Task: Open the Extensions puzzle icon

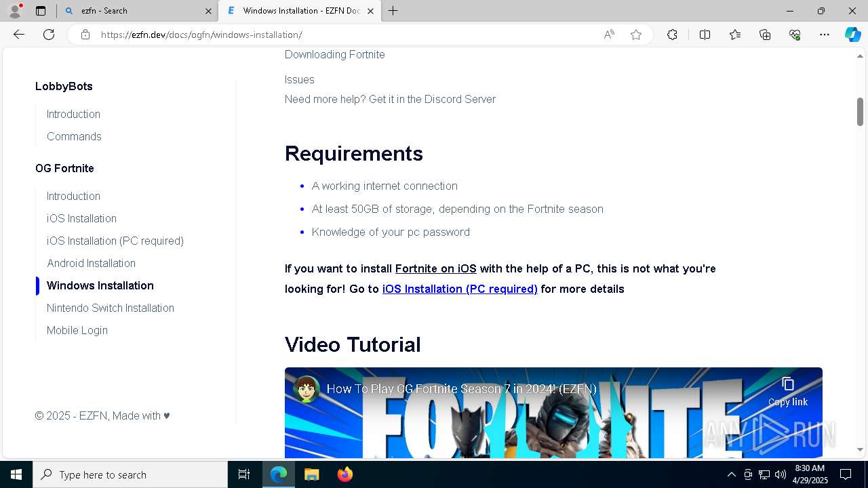Action: click(672, 35)
